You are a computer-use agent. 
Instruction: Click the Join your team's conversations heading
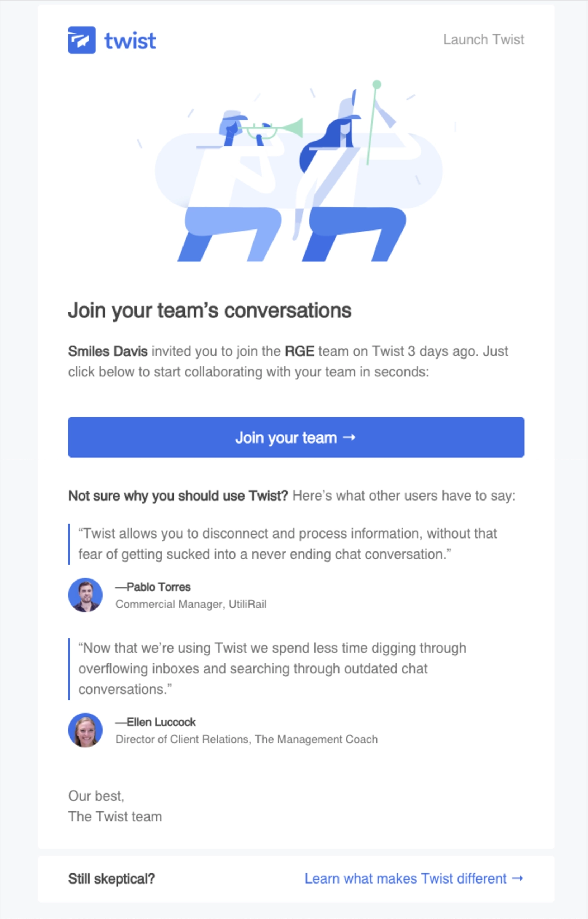(x=210, y=311)
